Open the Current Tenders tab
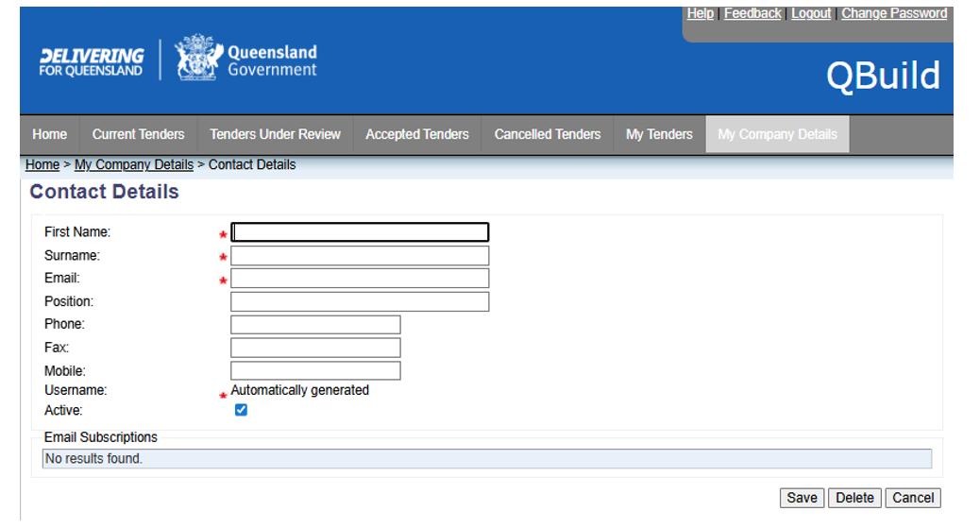The image size is (980, 528). click(x=138, y=134)
